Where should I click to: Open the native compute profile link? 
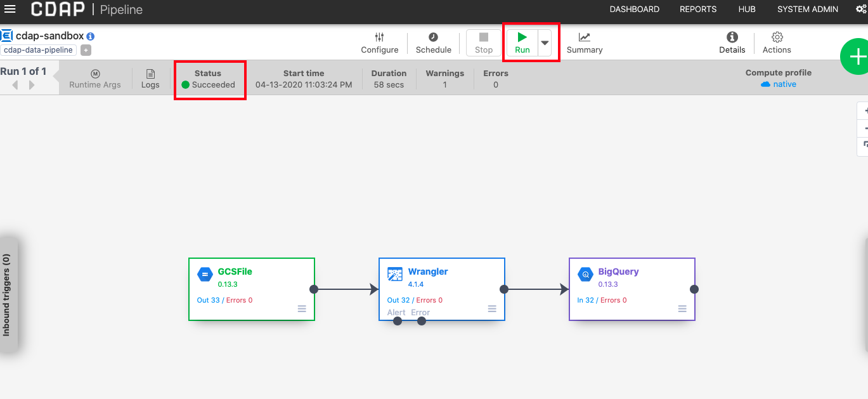pyautogui.click(x=779, y=84)
